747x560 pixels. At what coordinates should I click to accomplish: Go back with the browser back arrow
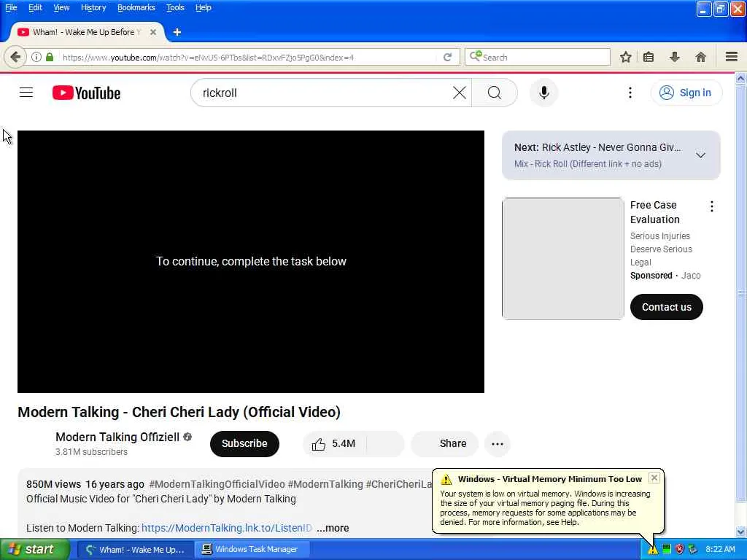pos(15,57)
